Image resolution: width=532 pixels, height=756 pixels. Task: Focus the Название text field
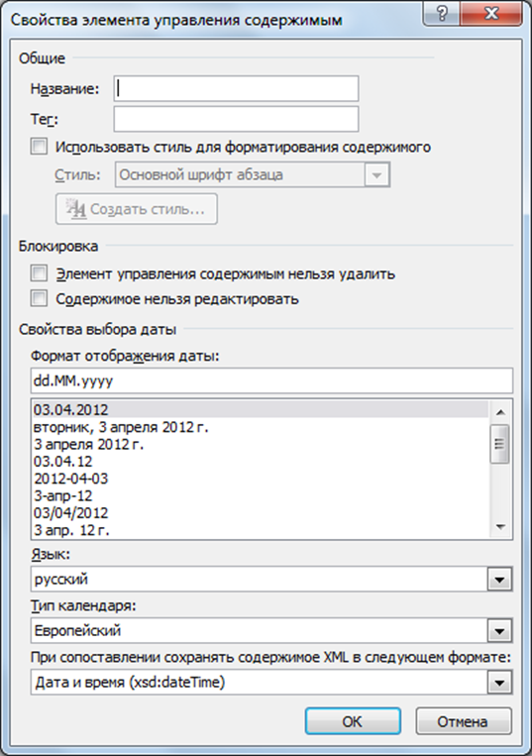pyautogui.click(x=236, y=89)
